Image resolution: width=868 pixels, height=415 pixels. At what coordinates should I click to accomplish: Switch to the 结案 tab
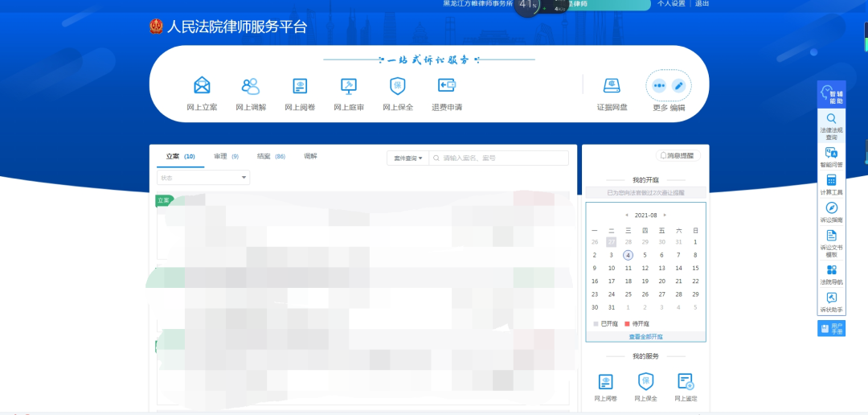click(x=271, y=157)
